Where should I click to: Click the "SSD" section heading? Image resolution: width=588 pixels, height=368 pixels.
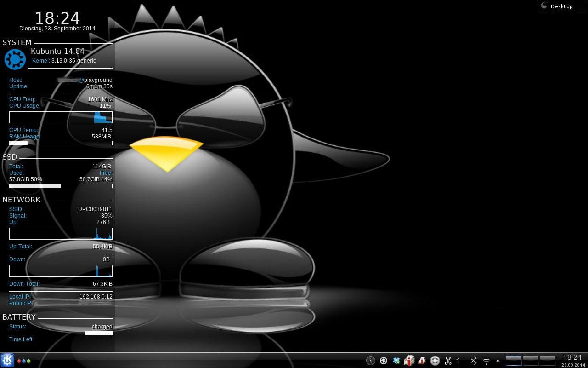10,157
